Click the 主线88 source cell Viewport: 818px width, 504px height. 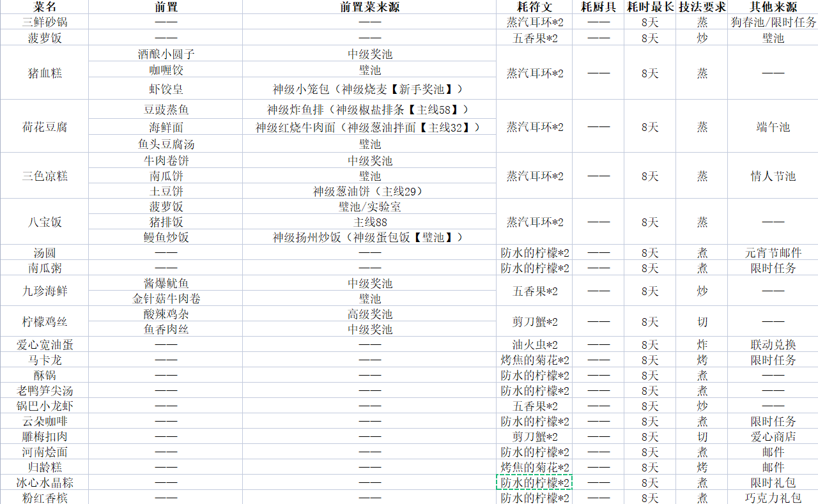[x=369, y=222]
